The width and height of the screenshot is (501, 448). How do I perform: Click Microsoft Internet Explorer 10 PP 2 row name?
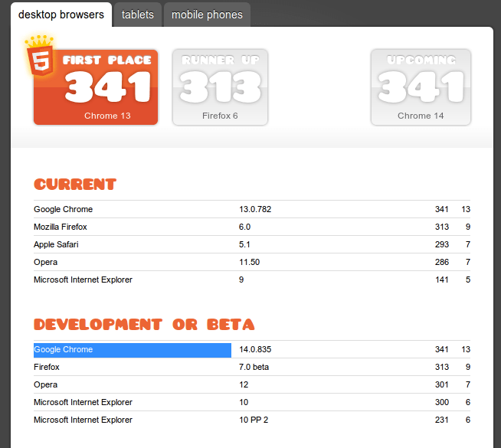click(x=83, y=420)
